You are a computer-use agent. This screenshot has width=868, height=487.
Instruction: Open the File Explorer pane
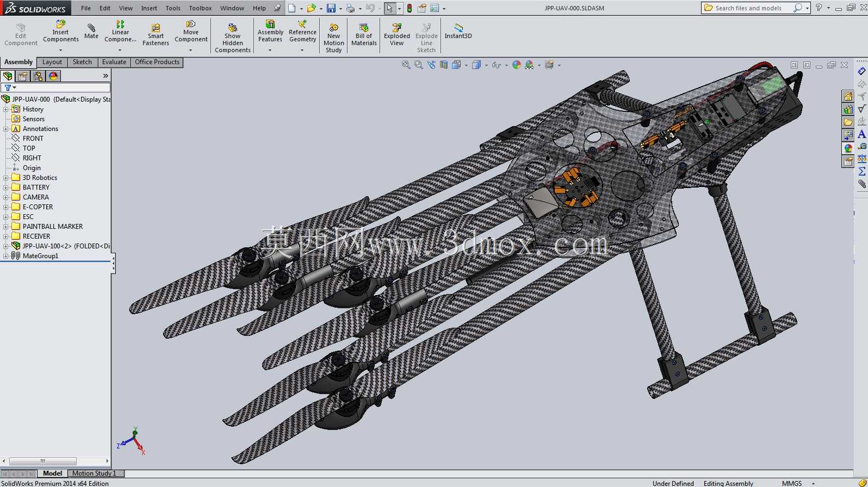[x=848, y=122]
